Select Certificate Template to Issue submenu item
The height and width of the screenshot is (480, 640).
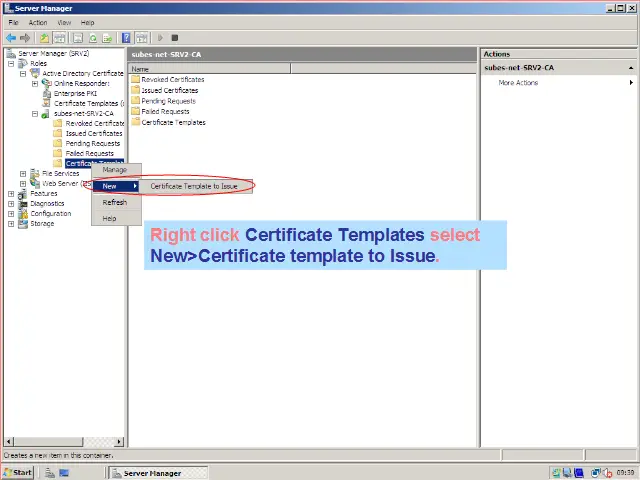coord(194,186)
